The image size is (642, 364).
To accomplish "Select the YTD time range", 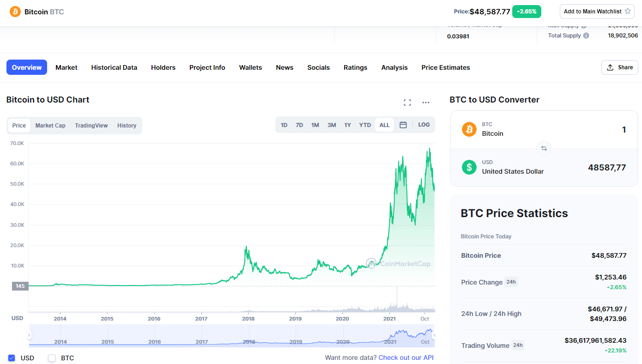I will pos(365,125).
